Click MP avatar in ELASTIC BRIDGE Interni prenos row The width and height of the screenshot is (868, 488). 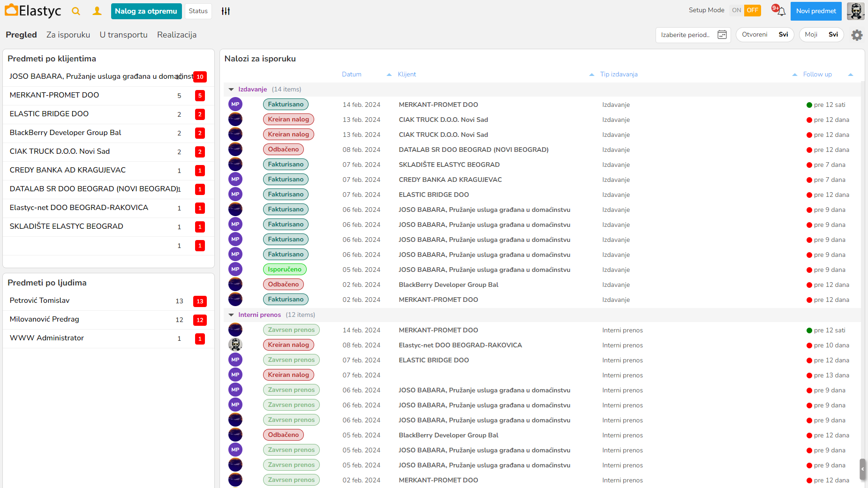click(x=235, y=360)
